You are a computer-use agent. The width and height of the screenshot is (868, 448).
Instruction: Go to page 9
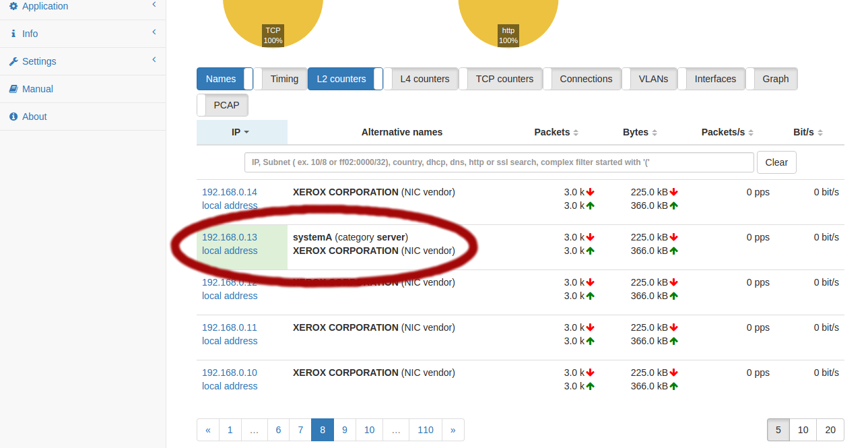click(x=345, y=430)
